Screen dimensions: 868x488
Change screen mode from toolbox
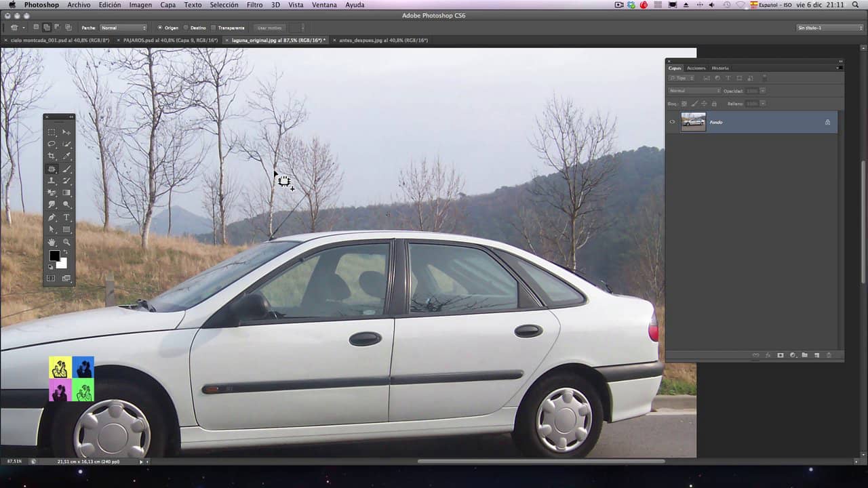point(66,278)
